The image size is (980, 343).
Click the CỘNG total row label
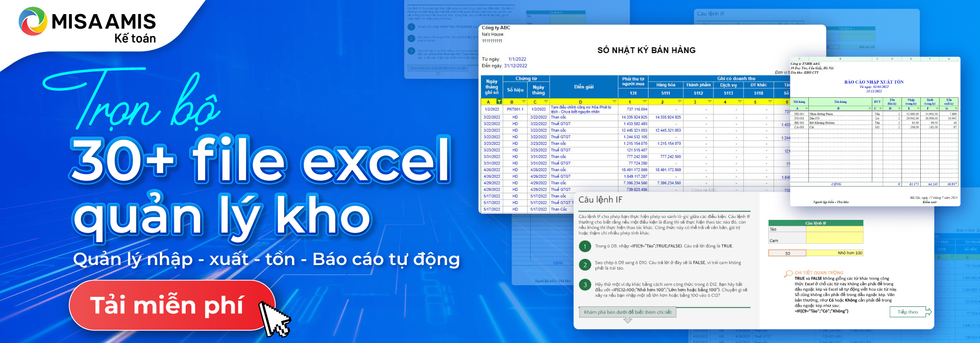click(x=836, y=184)
